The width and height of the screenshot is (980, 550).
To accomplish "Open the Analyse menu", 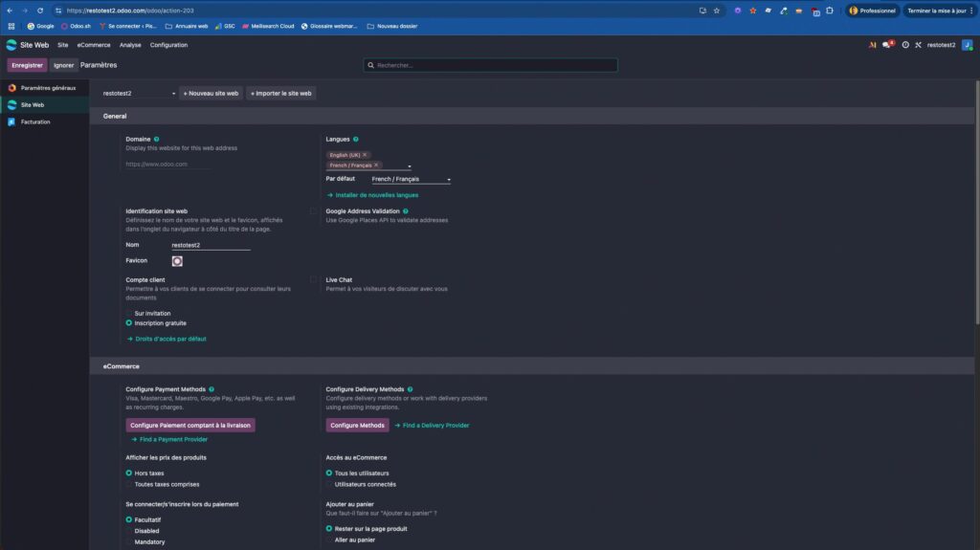I will click(x=130, y=45).
